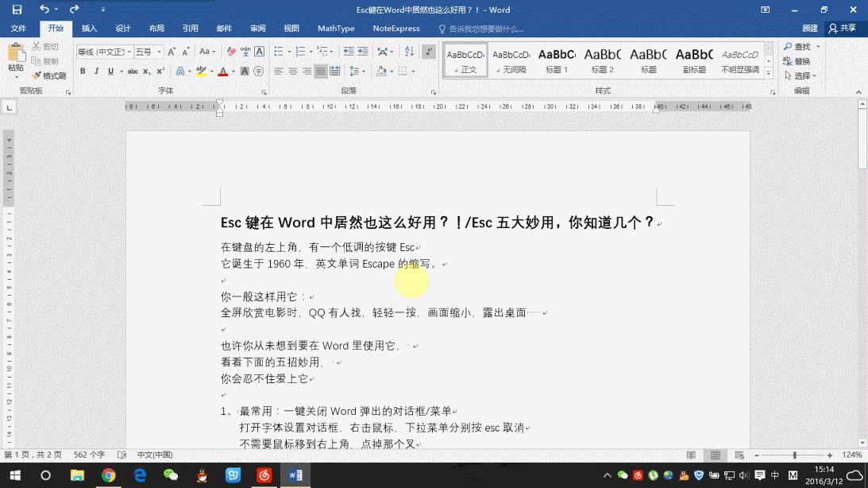This screenshot has width=868, height=488.
Task: Open the 插入 ribbon tab
Action: [x=87, y=28]
